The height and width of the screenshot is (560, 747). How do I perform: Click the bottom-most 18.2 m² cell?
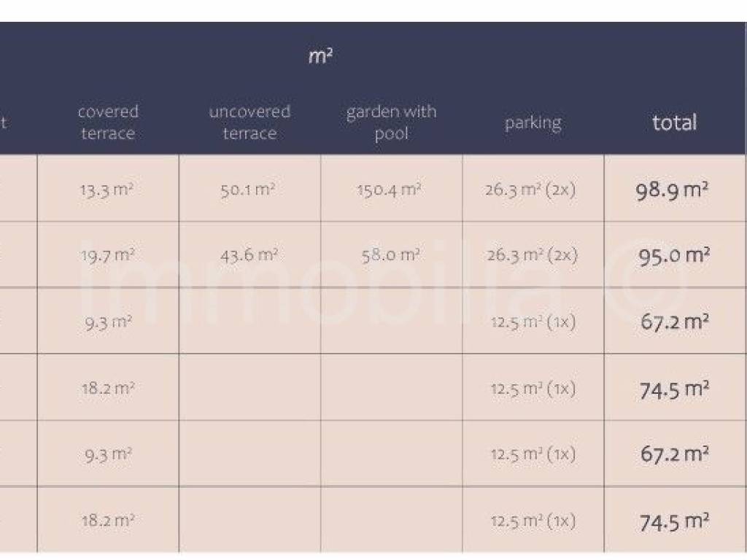[x=107, y=521]
